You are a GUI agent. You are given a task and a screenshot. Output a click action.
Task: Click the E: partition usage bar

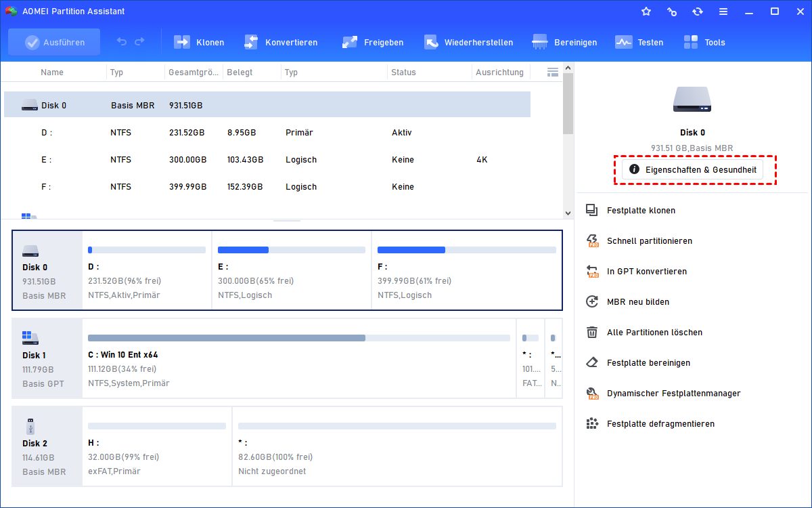(x=291, y=250)
